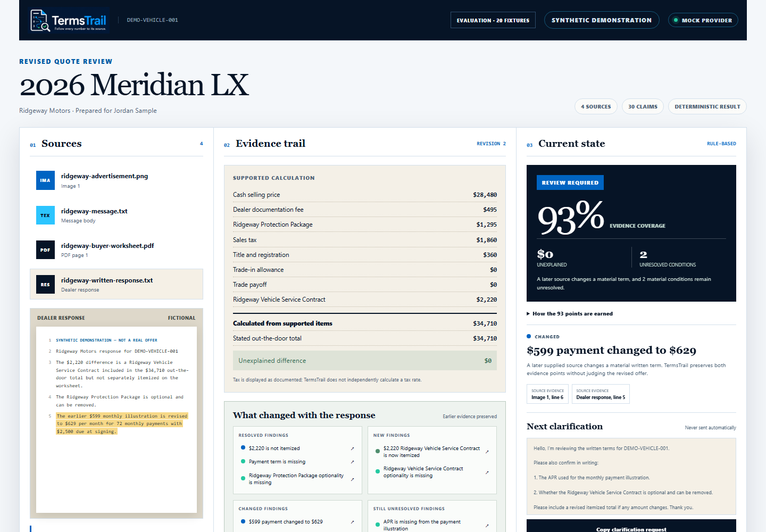The width and height of the screenshot is (766, 532).
Task: Select '$2,220 is not itemized' resolved finding
Action: (x=297, y=448)
